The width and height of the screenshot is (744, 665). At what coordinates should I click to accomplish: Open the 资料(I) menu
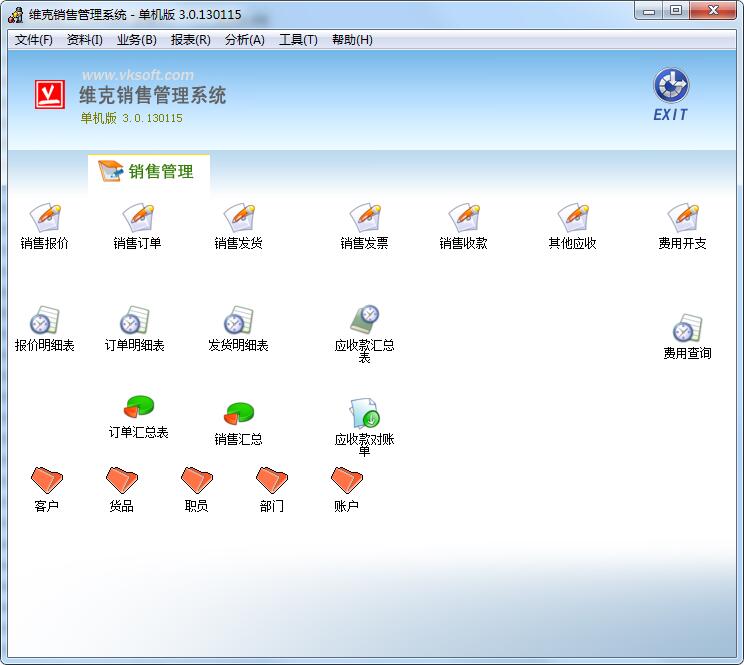[84, 40]
